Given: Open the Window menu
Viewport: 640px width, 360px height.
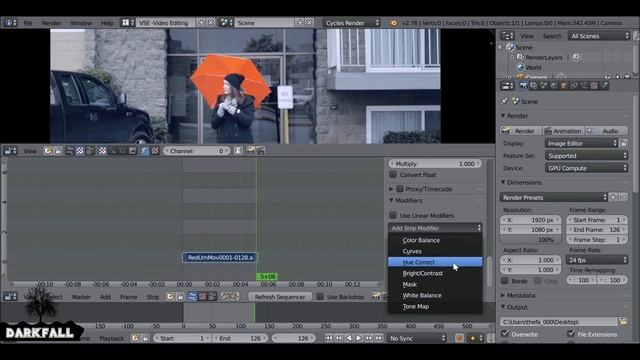Looking at the screenshot, I should tap(81, 23).
